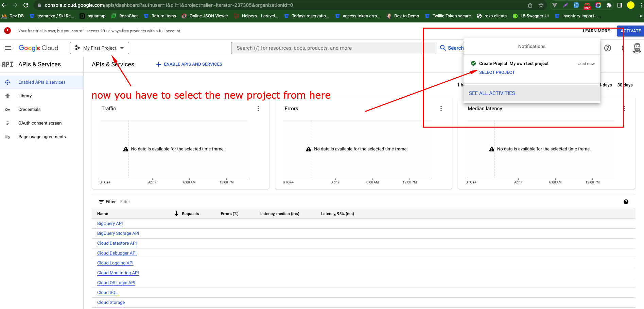
Task: Open the Return items bookmark
Action: point(160,16)
